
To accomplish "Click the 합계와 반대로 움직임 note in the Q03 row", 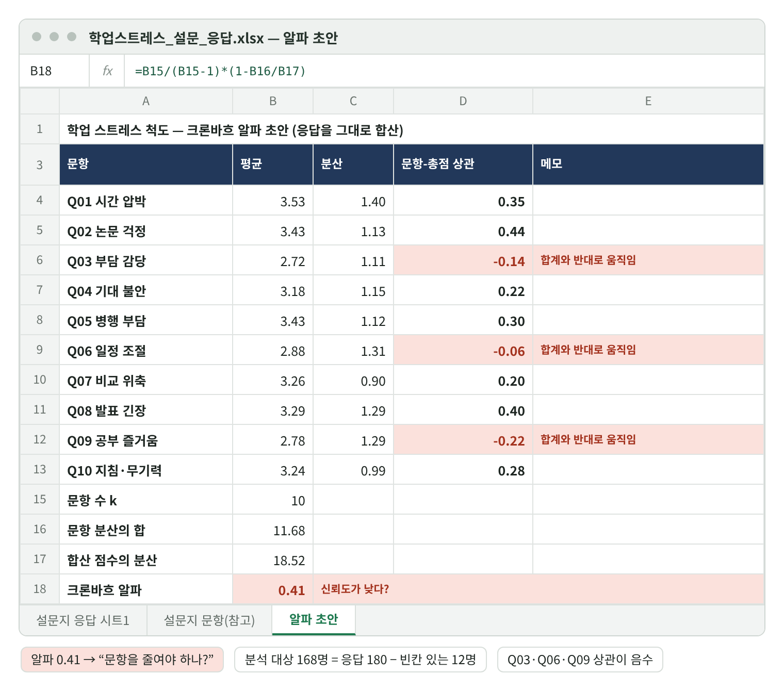I will [648, 260].
